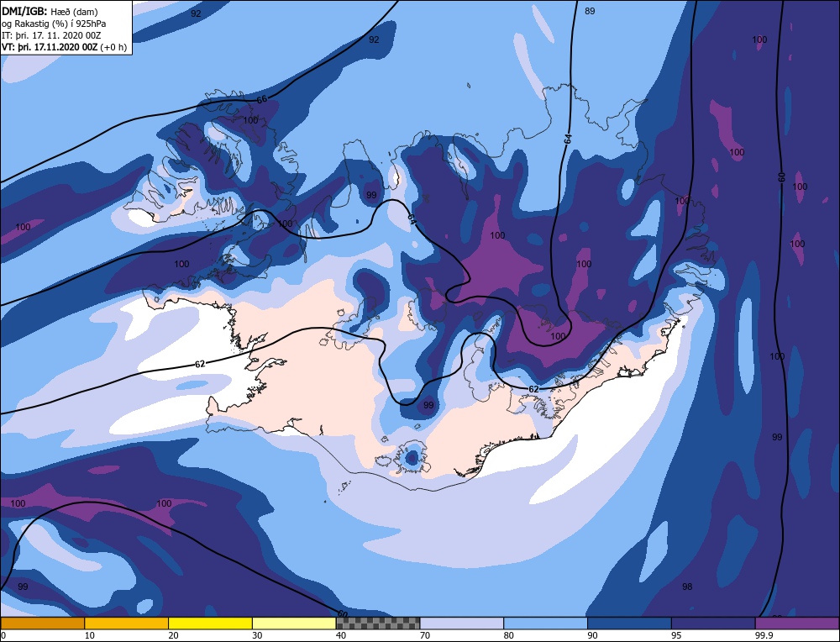The width and height of the screenshot is (840, 642).
Task: Click the '70' legend tick label
Action: click(425, 635)
